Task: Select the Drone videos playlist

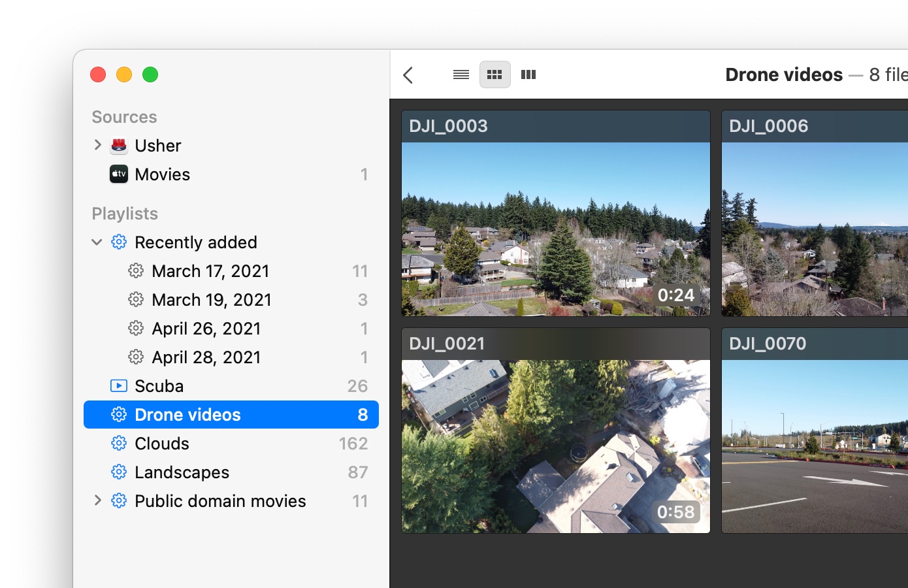Action: (231, 414)
